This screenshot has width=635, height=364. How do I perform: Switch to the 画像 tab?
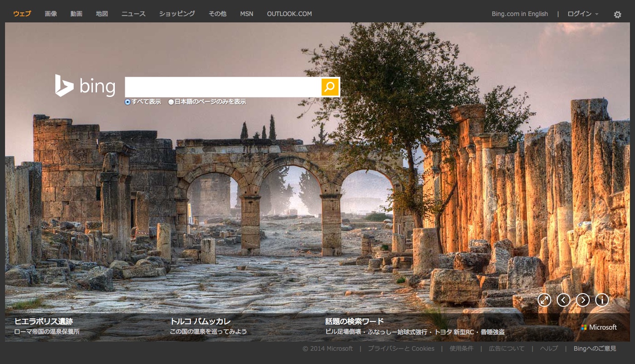click(51, 14)
